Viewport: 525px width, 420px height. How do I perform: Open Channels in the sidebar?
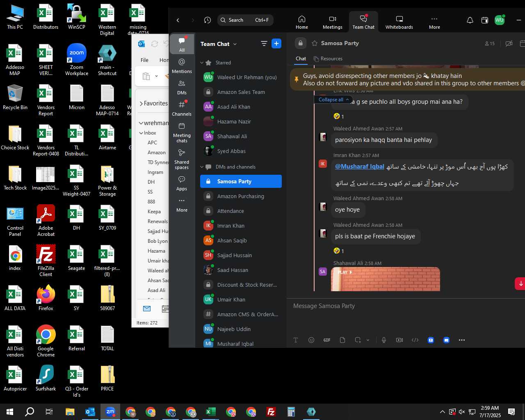pos(182,108)
